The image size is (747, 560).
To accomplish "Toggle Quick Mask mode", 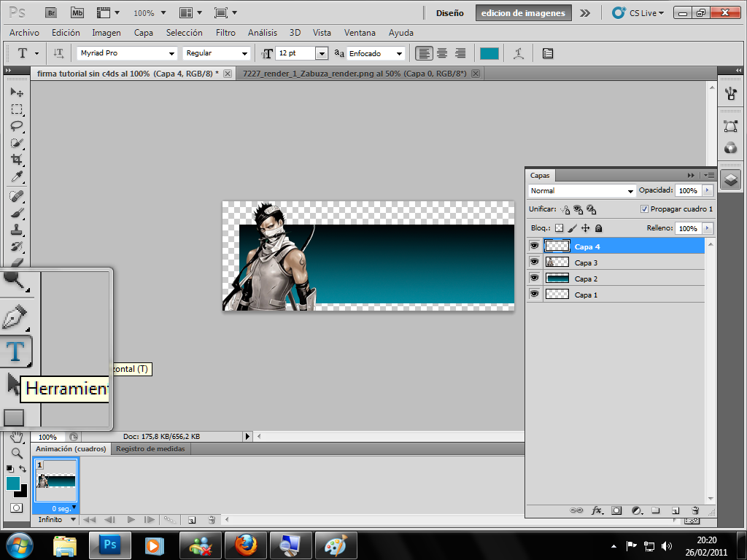I will [x=17, y=507].
